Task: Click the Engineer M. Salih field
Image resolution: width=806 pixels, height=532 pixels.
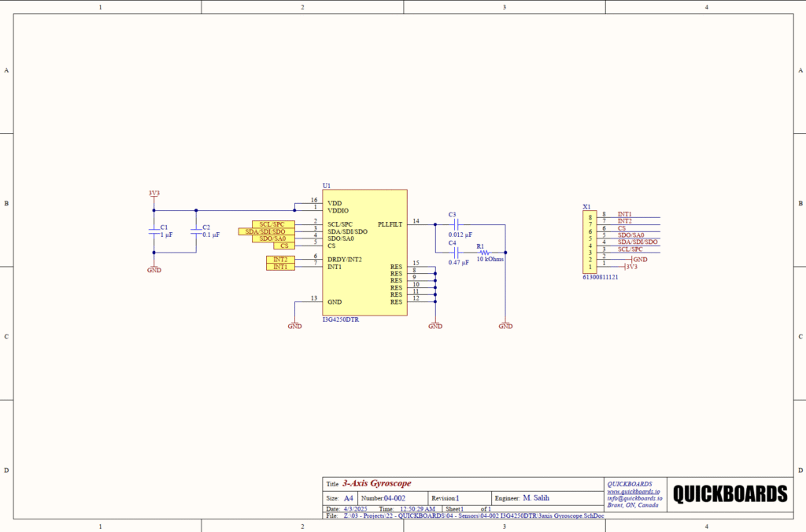Action: pos(535,498)
